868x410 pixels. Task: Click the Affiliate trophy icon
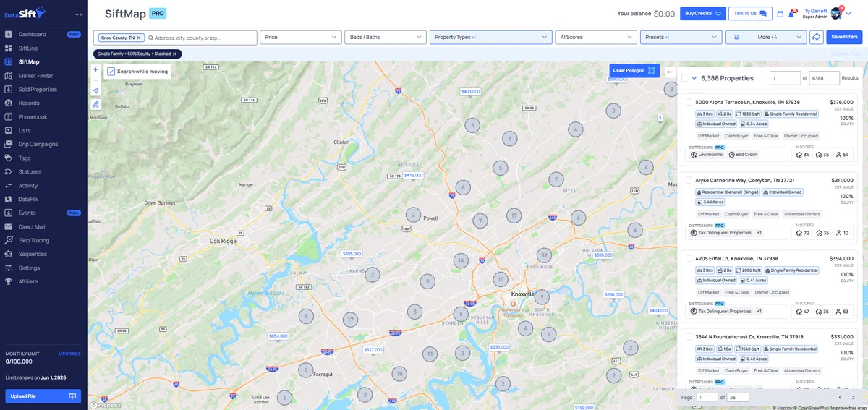pos(9,281)
